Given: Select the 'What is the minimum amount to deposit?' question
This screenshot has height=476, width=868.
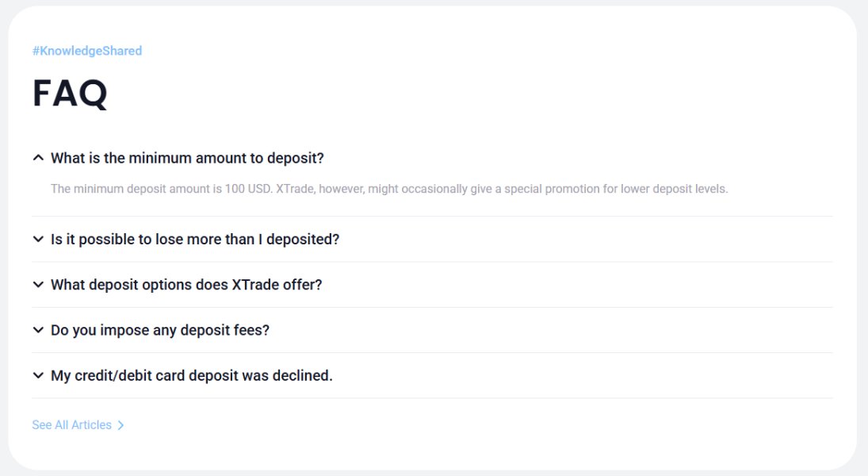Looking at the screenshot, I should tap(187, 158).
